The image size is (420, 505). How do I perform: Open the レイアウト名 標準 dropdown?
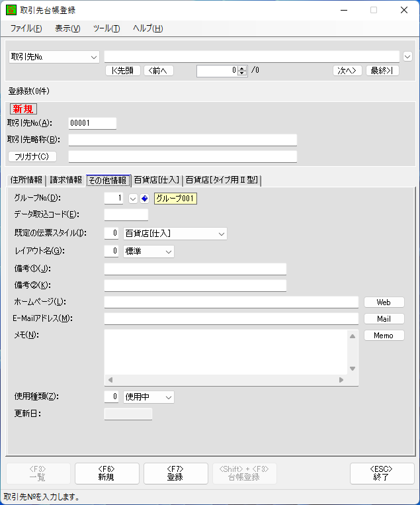149,252
